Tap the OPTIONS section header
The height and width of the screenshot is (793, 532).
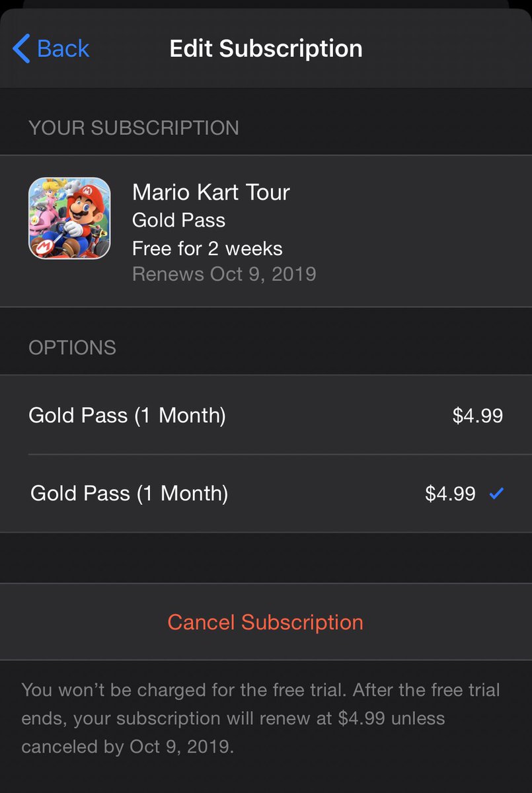point(72,348)
